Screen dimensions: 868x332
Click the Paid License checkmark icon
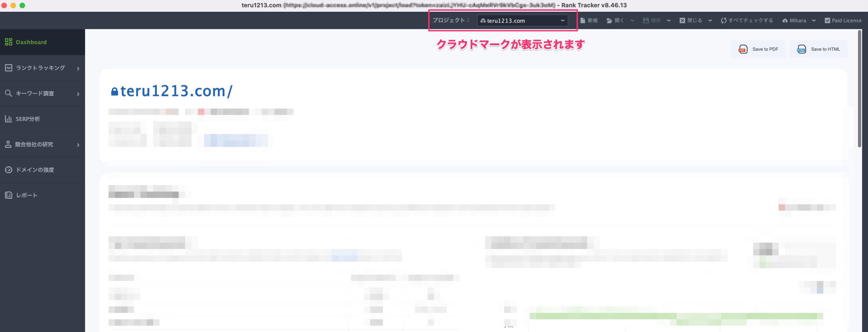click(x=827, y=20)
